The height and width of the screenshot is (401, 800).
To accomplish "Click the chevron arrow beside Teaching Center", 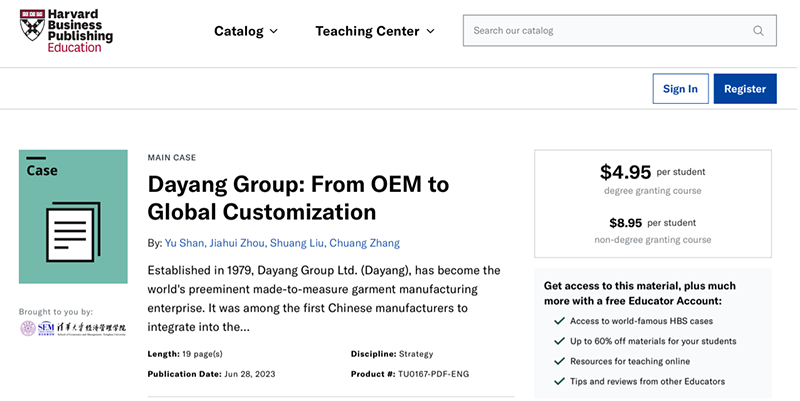I will point(430,31).
